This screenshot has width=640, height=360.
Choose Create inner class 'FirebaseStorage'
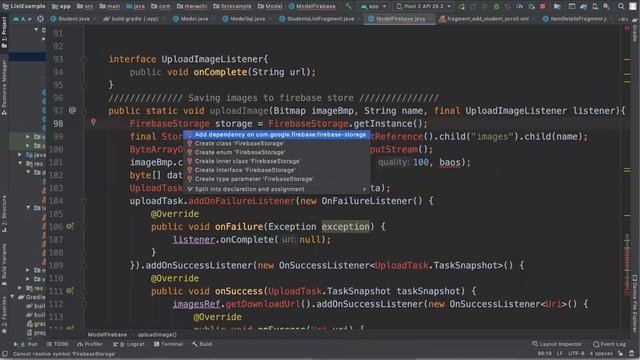coord(277,161)
